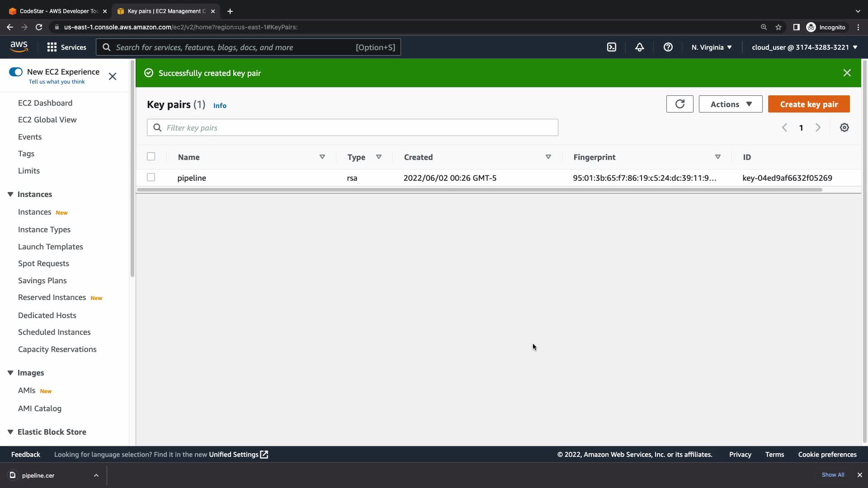
Task: Collapse the Instances sidebar section
Action: (10, 194)
